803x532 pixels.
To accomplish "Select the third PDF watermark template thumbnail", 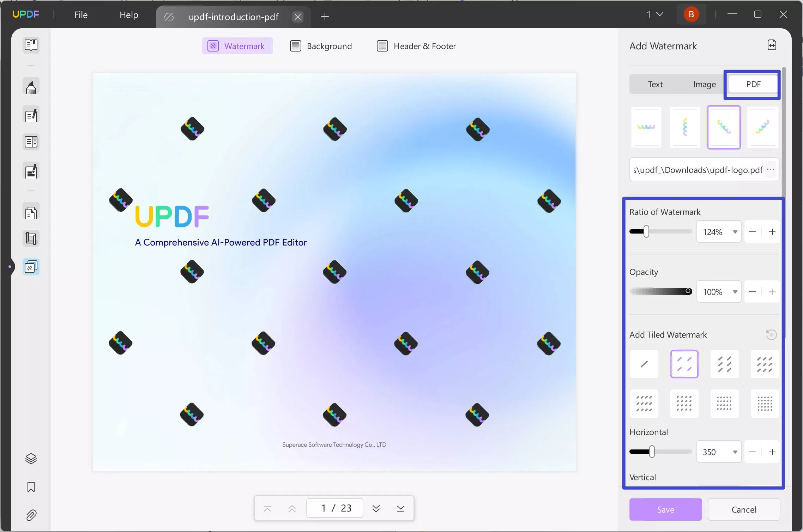I will pyautogui.click(x=724, y=127).
